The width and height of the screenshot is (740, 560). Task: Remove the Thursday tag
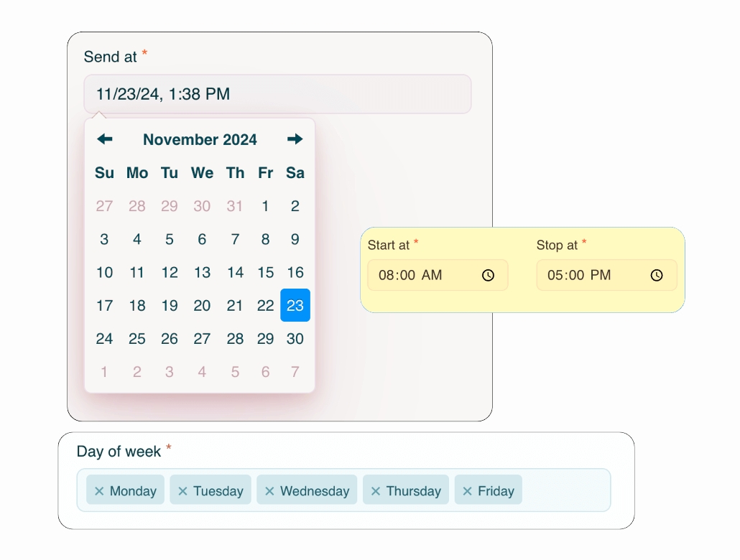(376, 491)
